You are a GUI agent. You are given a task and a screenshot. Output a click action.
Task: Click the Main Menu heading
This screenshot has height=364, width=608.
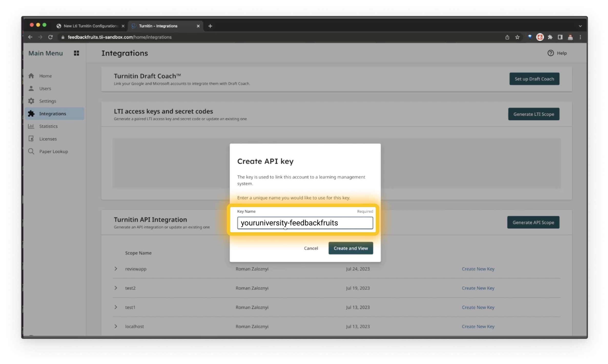coord(46,53)
